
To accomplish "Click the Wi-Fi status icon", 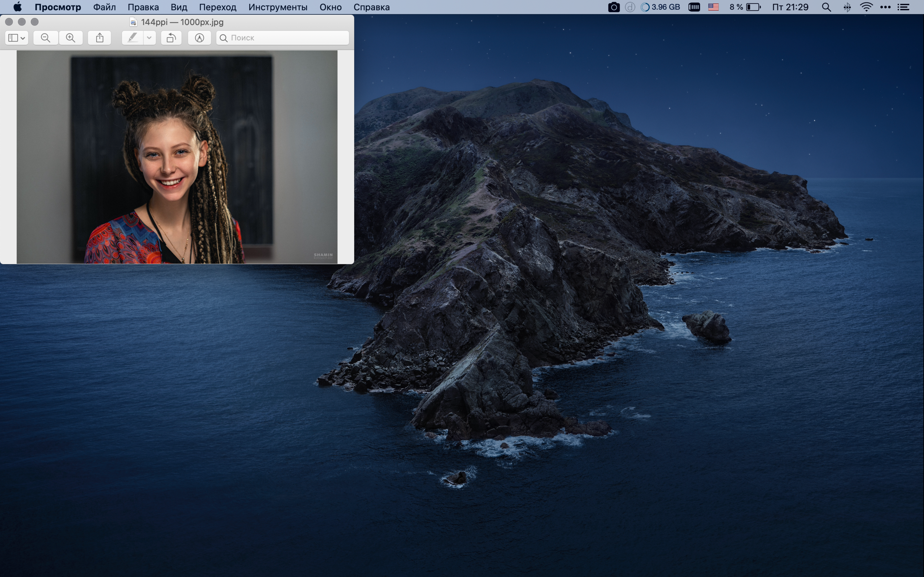I will click(866, 7).
